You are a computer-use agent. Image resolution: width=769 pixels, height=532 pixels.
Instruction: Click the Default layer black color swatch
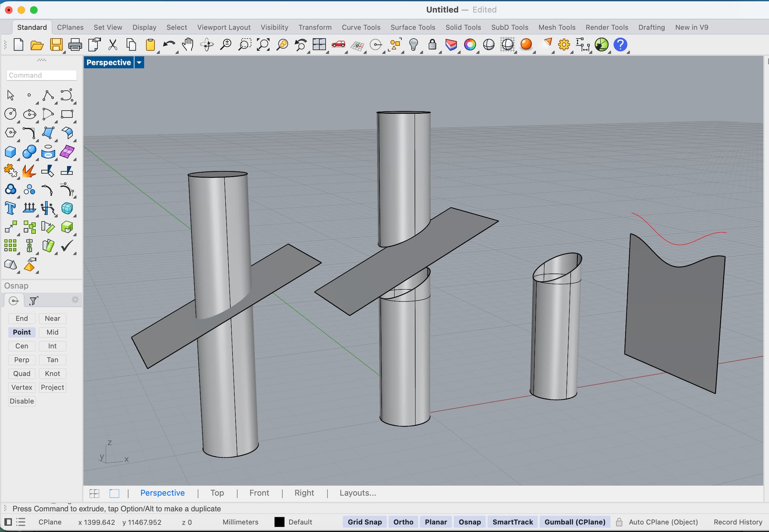(279, 522)
